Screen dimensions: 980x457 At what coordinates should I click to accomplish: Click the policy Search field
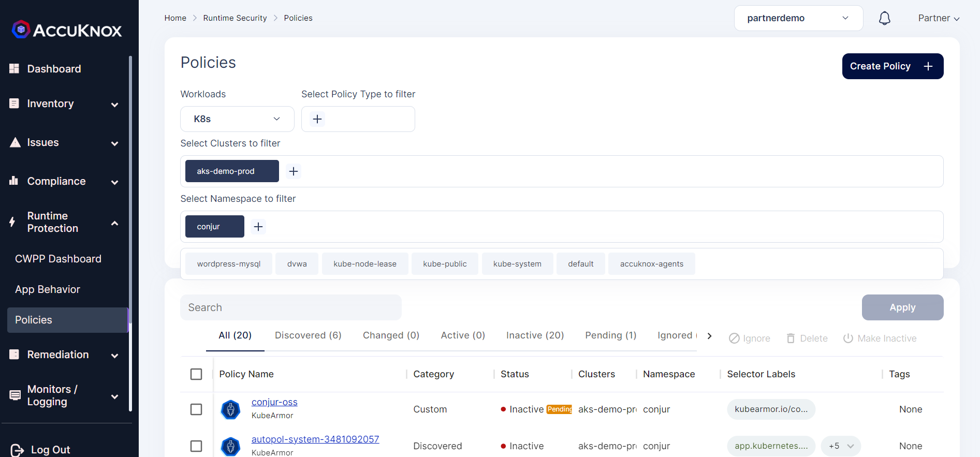click(x=291, y=307)
